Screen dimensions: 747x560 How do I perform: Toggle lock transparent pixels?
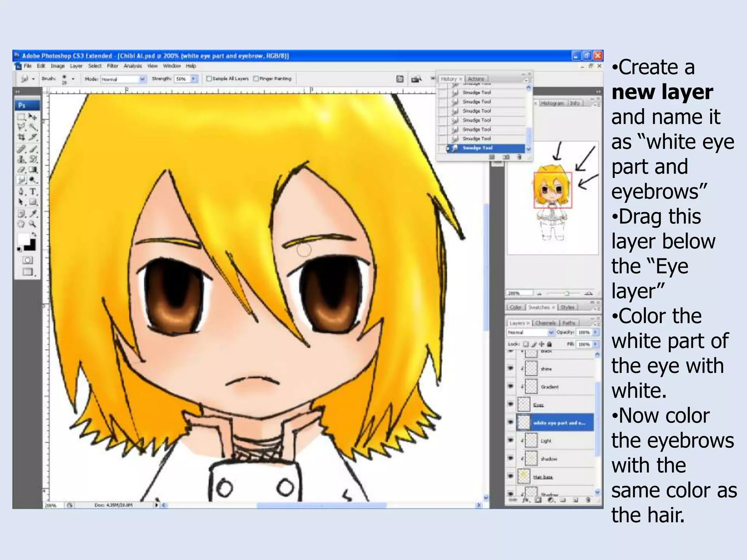click(x=526, y=344)
